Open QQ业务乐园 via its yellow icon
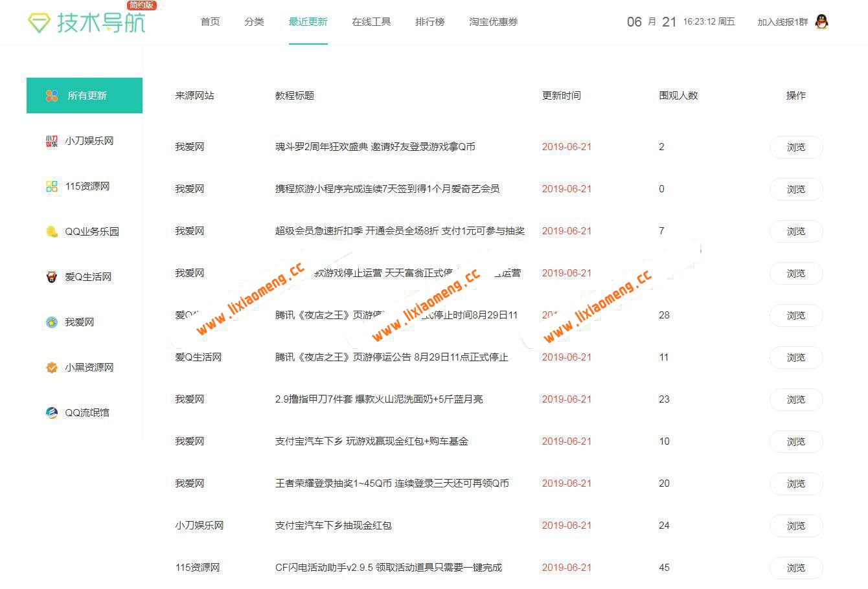This screenshot has width=868, height=589. [x=52, y=231]
